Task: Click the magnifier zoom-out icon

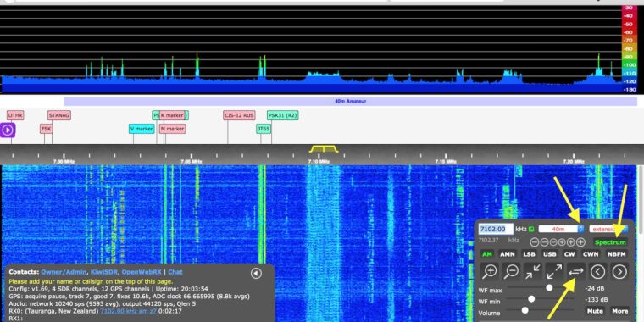Action: [x=511, y=271]
